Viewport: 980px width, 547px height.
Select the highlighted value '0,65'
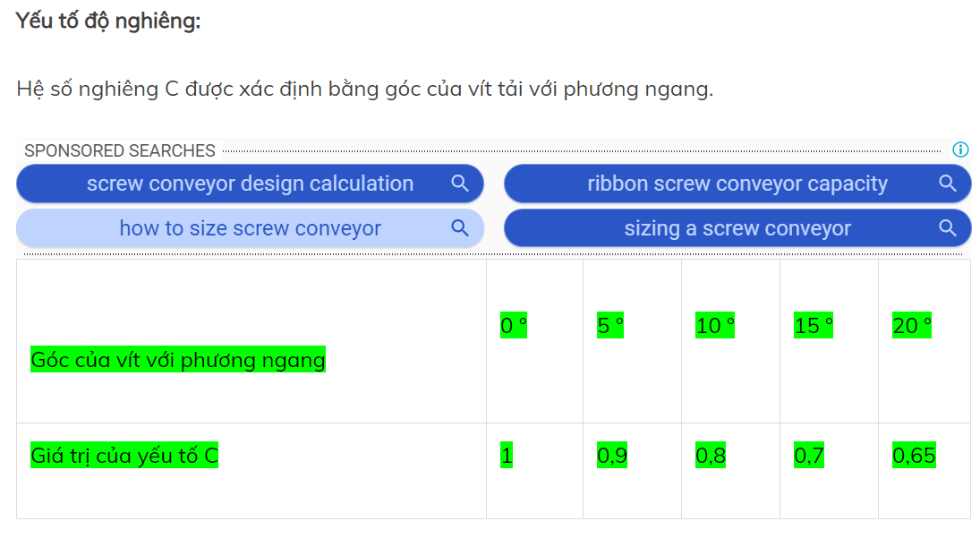[x=915, y=455]
